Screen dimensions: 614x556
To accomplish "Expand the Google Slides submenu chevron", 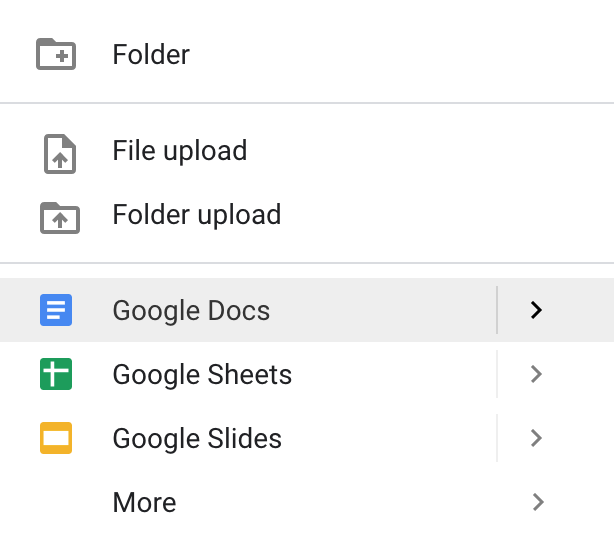I will tap(536, 438).
